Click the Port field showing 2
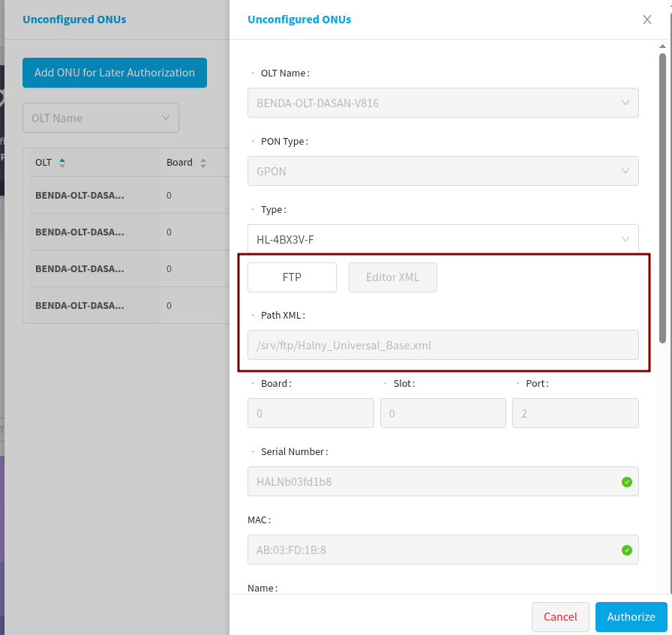The width and height of the screenshot is (672, 635). click(575, 413)
